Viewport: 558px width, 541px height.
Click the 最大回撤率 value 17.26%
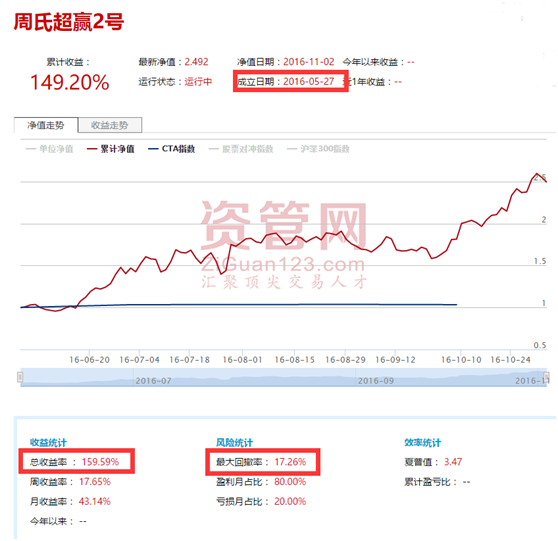click(x=290, y=462)
